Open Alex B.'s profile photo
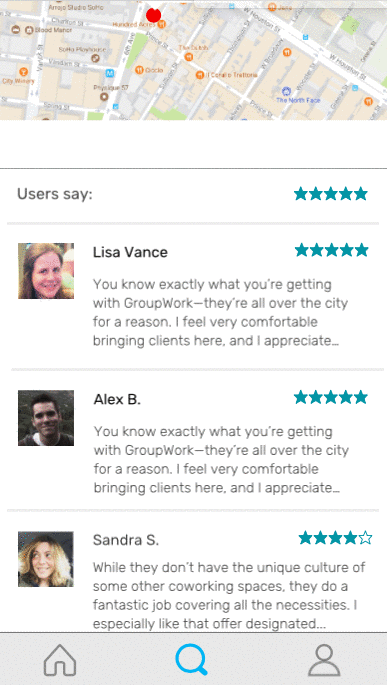The image size is (387, 685). (46, 418)
